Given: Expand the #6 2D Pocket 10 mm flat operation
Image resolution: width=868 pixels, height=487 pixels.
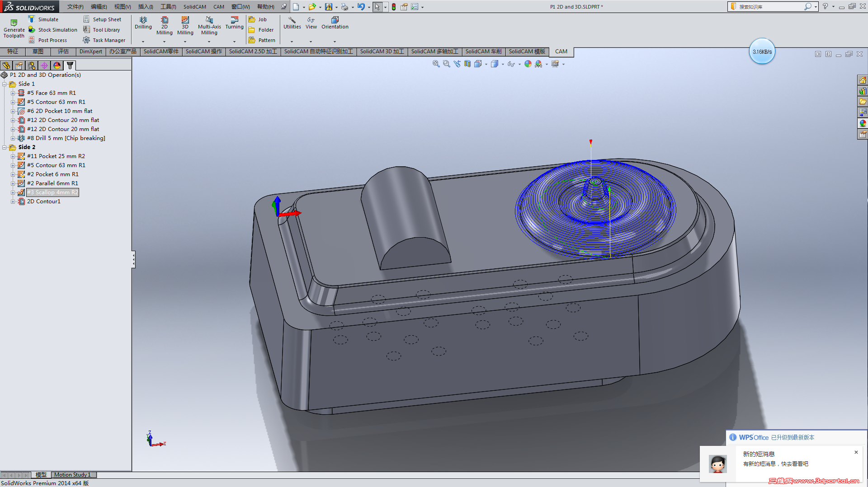Looking at the screenshot, I should (x=13, y=111).
